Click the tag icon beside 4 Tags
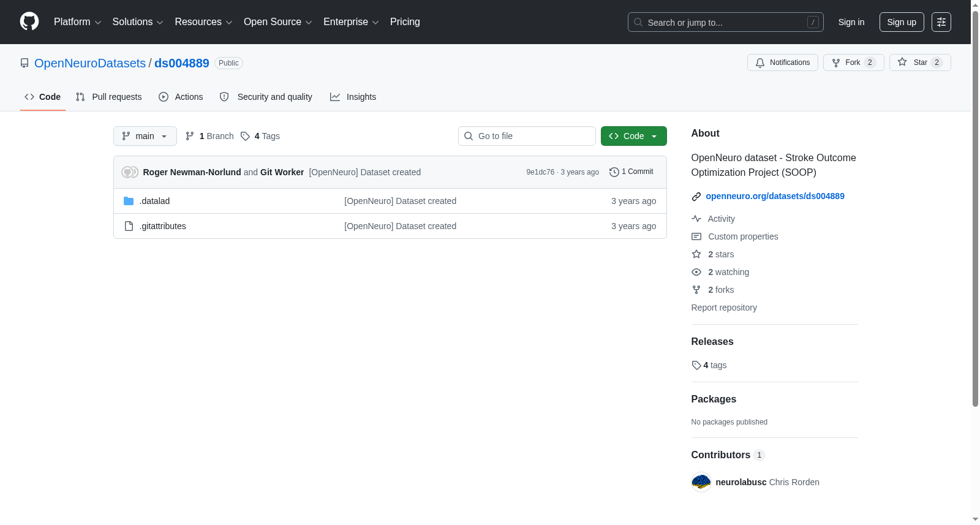 [245, 136]
